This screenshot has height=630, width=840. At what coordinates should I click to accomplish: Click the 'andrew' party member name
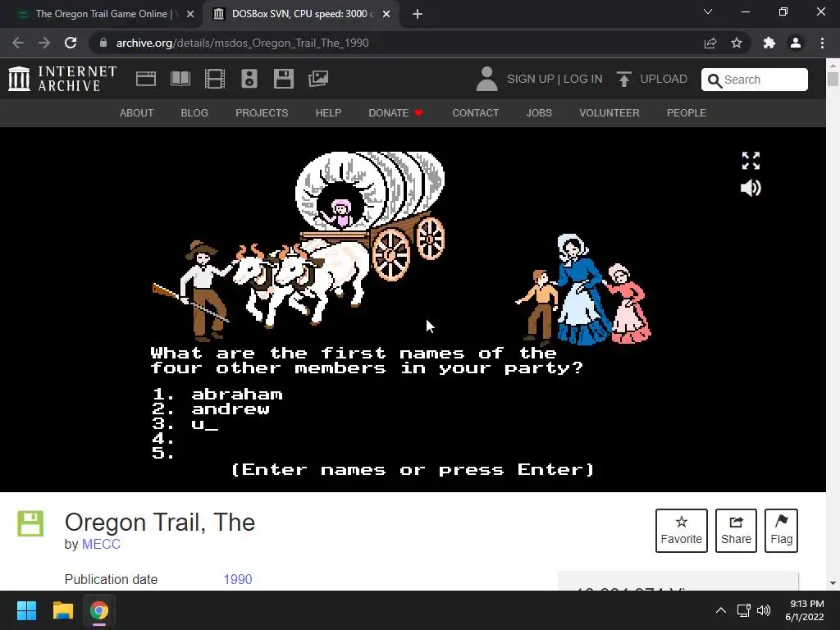(x=231, y=409)
